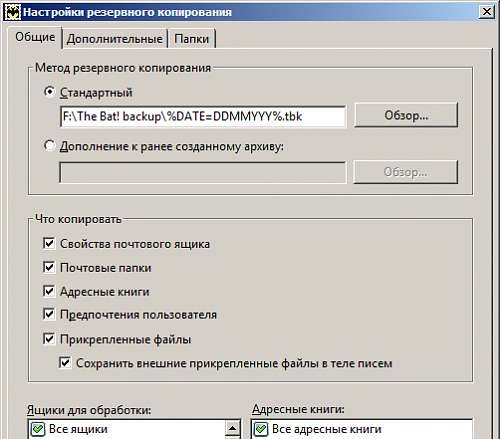Click green check icon for Все адресные книги
The width and height of the screenshot is (500, 439).
pos(261,429)
